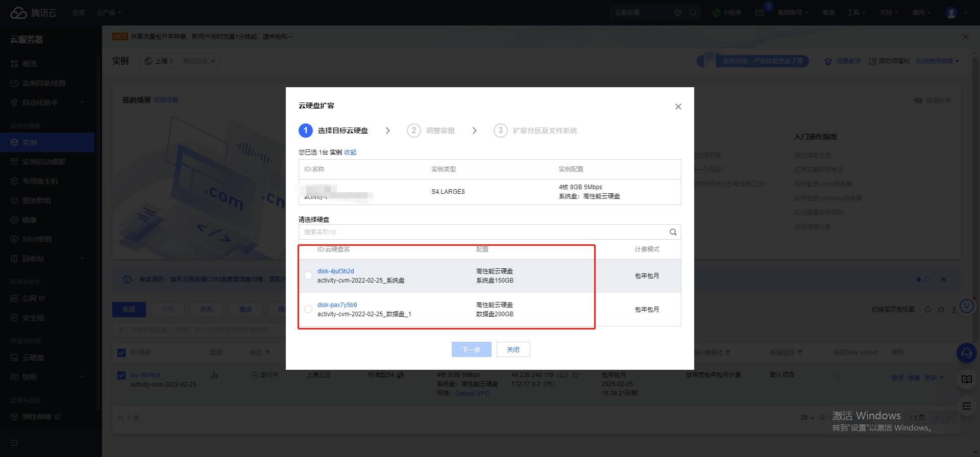
Task: Click the monitoring chart icon for the instance
Action: [x=214, y=375]
